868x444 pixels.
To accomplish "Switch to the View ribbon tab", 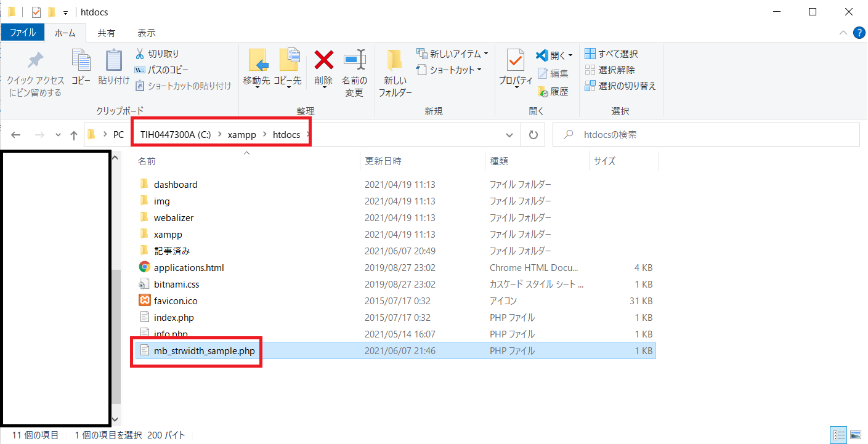I will (146, 33).
